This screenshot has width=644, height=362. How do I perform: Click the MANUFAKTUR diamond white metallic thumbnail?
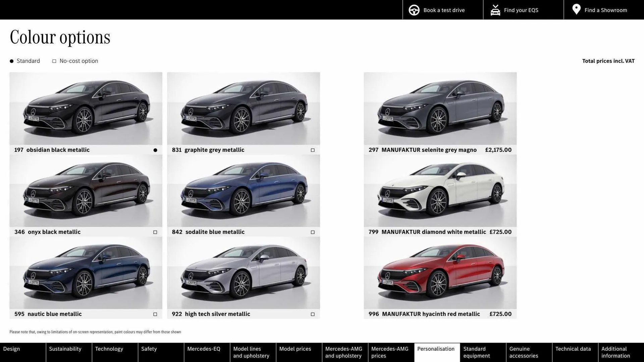coord(440,191)
